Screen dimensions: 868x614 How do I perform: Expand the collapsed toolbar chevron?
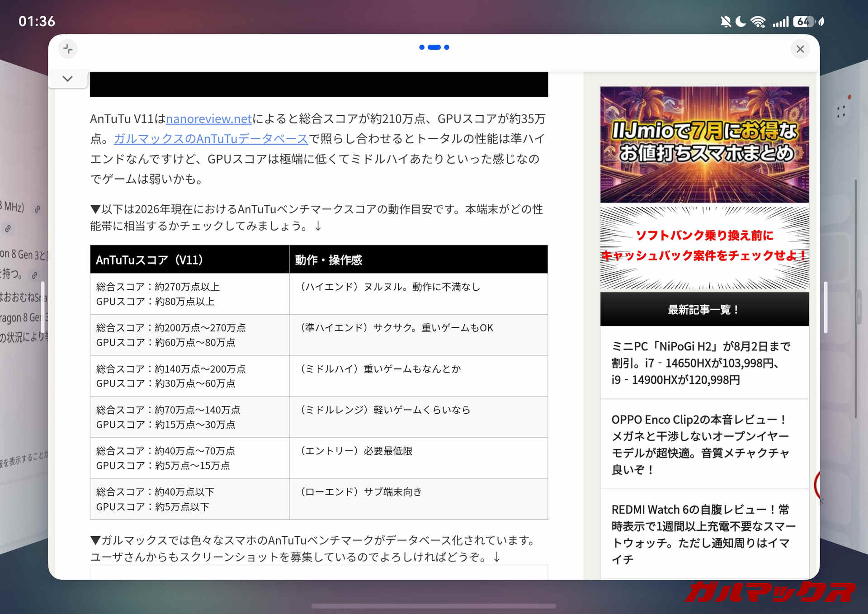point(68,79)
